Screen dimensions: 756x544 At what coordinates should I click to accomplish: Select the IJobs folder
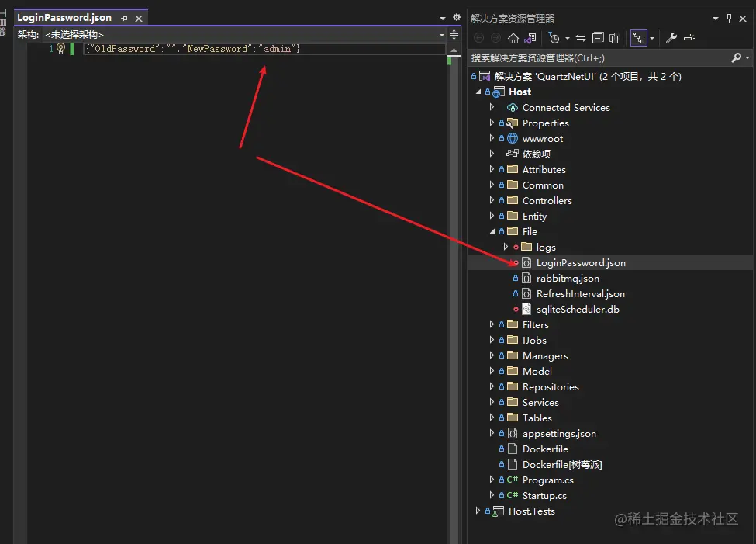[x=534, y=341]
